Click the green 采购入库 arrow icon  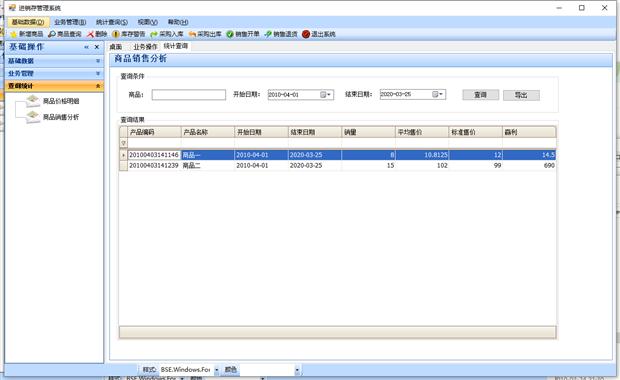coord(154,34)
